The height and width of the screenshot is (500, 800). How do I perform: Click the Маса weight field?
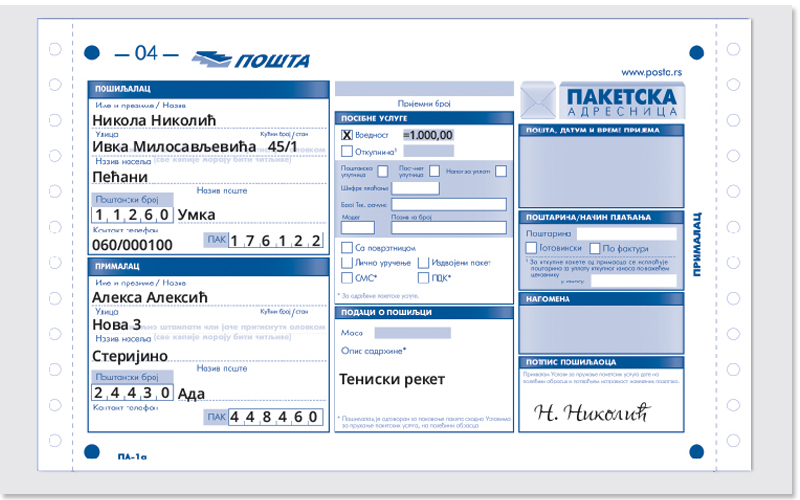point(413,333)
